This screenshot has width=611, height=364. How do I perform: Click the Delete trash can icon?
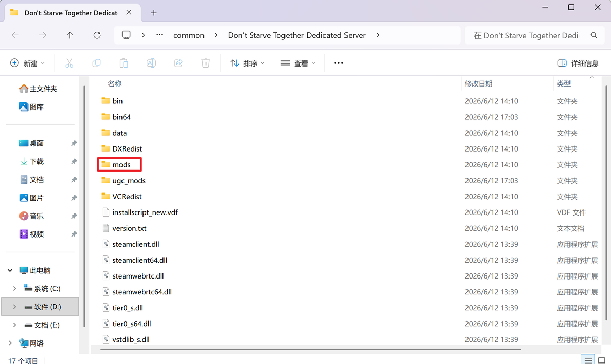[x=206, y=63]
